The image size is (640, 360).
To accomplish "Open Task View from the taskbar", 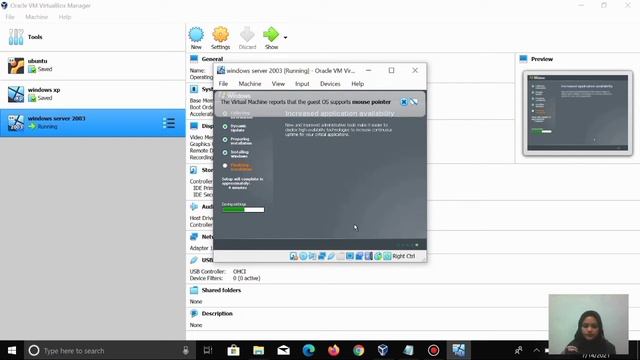I will pos(208,350).
